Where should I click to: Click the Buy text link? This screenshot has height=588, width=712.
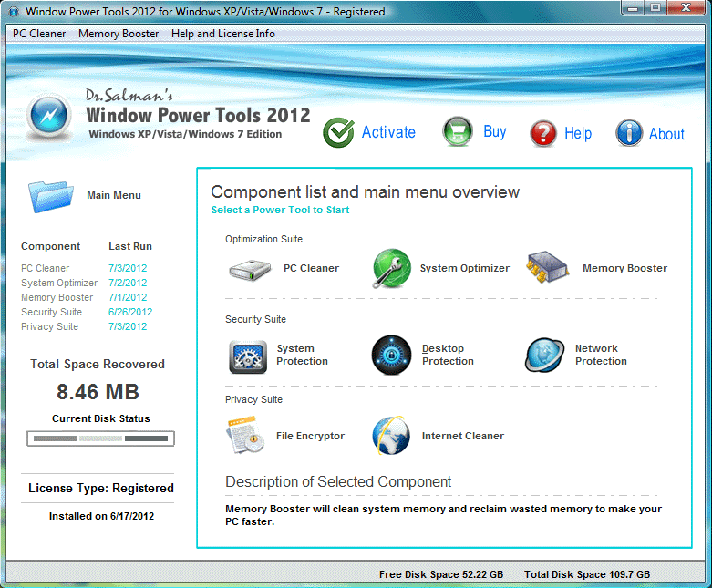coord(494,131)
